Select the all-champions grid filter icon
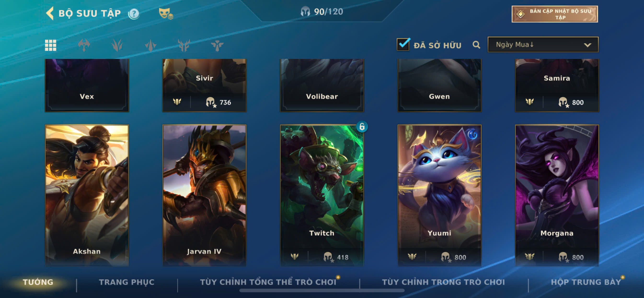The width and height of the screenshot is (644, 298). 51,45
